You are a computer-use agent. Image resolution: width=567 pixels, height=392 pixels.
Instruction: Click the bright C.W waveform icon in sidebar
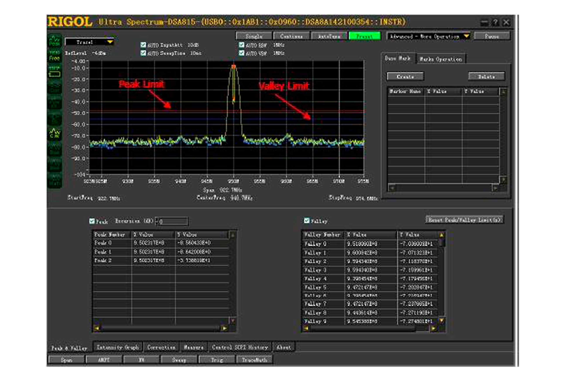coord(55,133)
